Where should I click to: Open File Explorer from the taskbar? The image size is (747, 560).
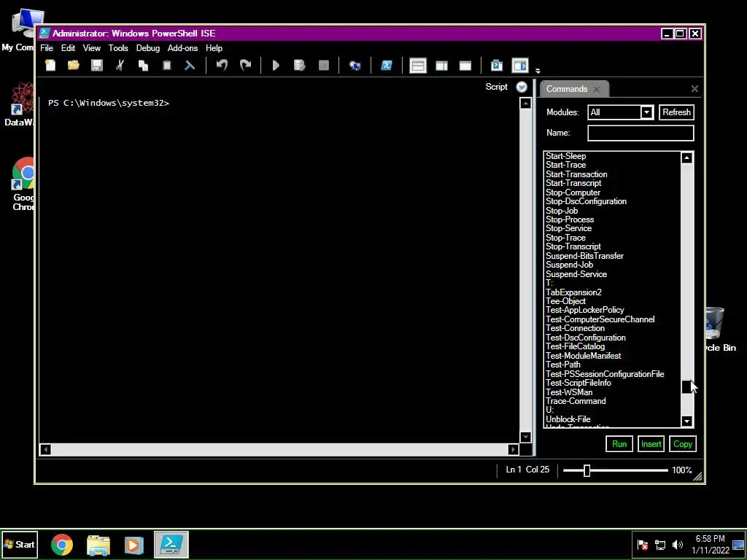98,545
